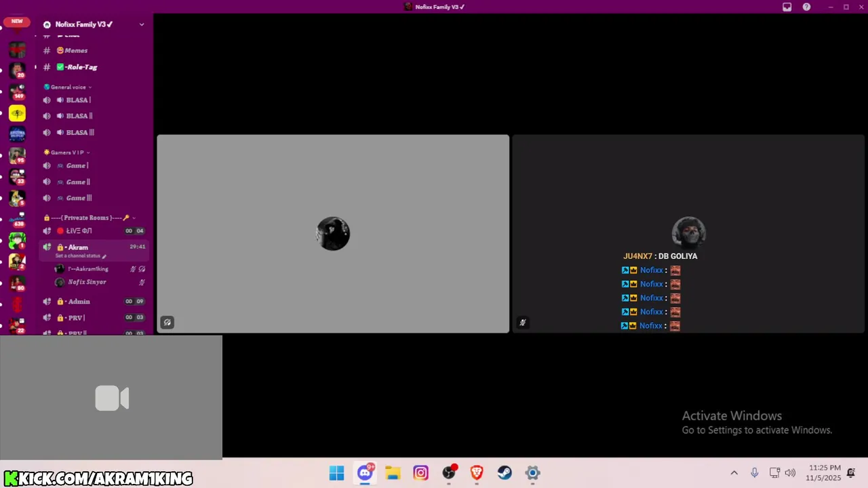Open OBS Studio from the taskbar
Screen dimensions: 868x488
click(449, 473)
